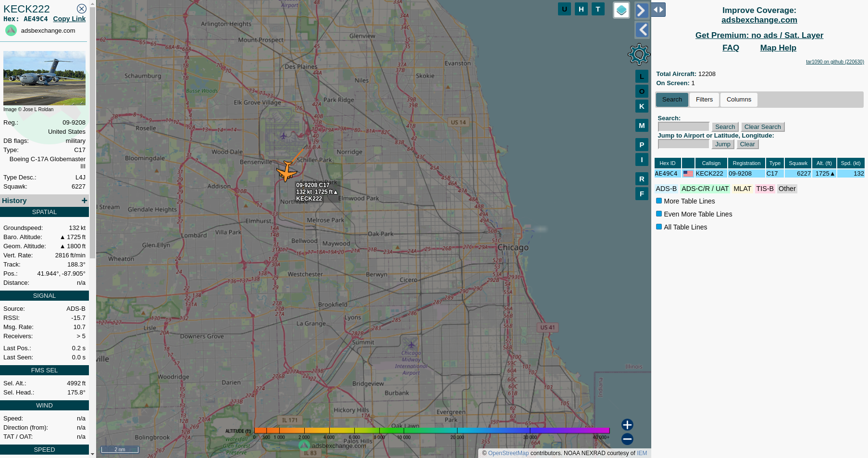Sort table by Spd. (kt) column
Screen dimensions: 868x458
point(851,163)
